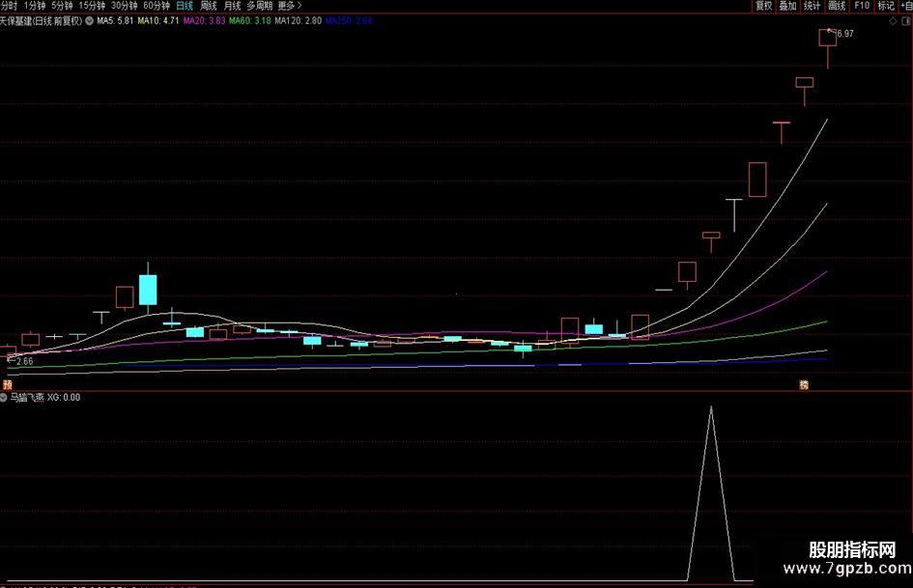Open the main chart indicator settings dropdown
The width and height of the screenshot is (913, 588).
click(89, 21)
